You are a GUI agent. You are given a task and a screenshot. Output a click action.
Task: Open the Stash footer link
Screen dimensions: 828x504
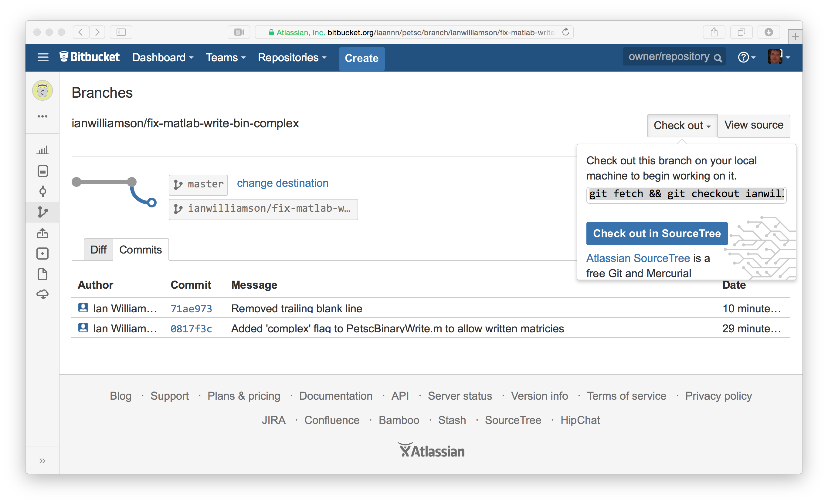pos(452,420)
